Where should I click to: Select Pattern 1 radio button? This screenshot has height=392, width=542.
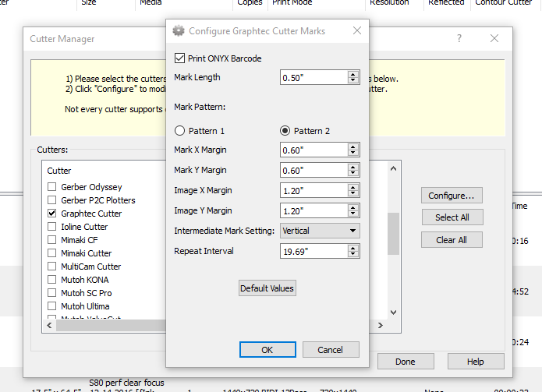click(179, 131)
